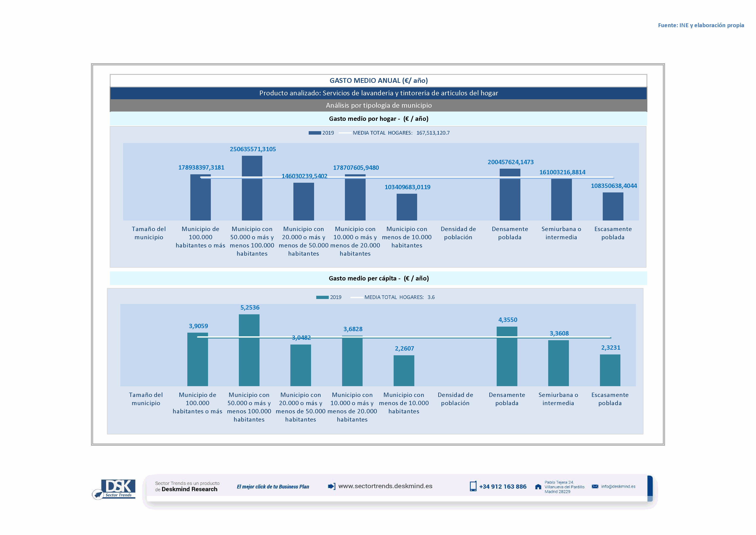Image resolution: width=756 pixels, height=535 pixels.
Task: Click the DSK Sector Trends logo
Action: click(x=114, y=489)
